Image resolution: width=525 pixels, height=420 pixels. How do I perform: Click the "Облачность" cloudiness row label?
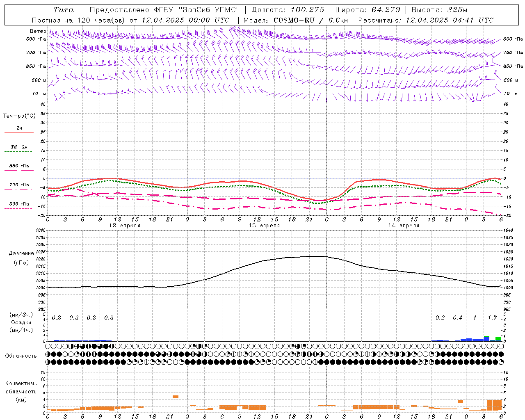point(21,356)
